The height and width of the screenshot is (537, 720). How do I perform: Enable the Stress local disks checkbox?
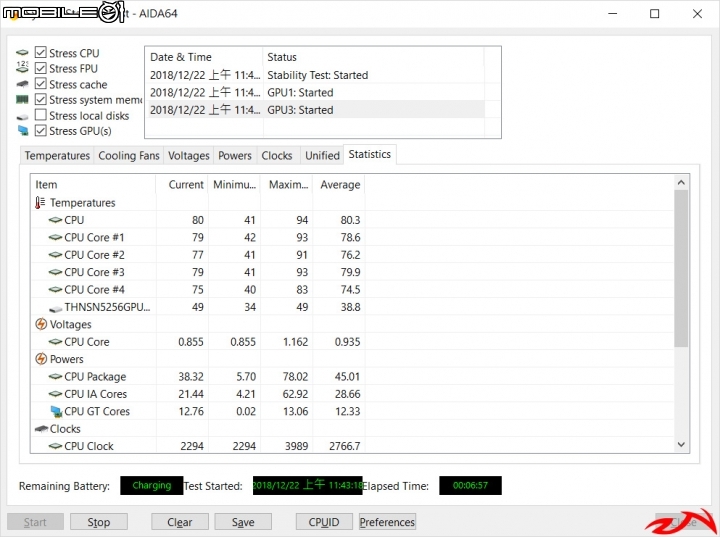point(41,115)
